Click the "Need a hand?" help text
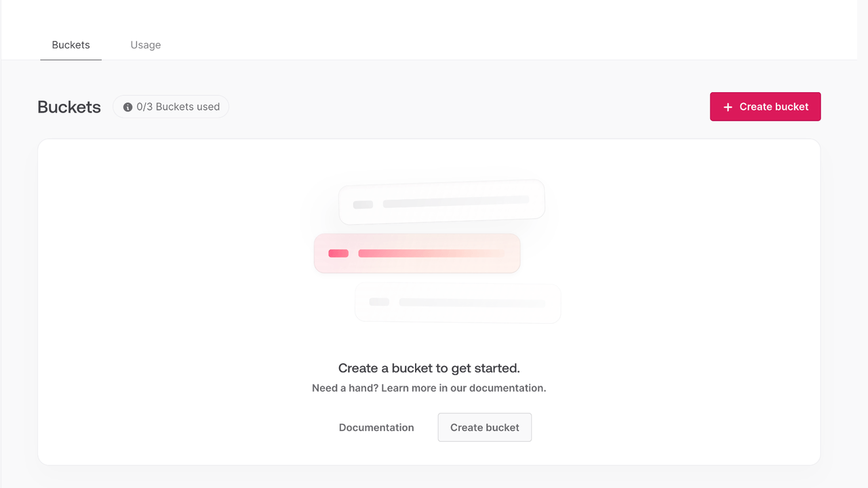Viewport: 868px width, 488px height. [429, 388]
